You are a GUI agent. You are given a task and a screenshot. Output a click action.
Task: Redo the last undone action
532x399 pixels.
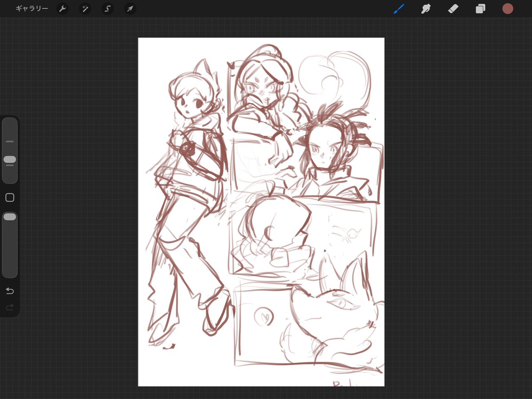coord(10,308)
